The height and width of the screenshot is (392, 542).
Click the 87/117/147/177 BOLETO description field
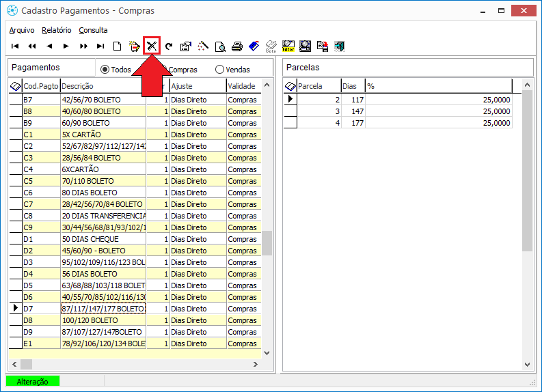coord(103,309)
